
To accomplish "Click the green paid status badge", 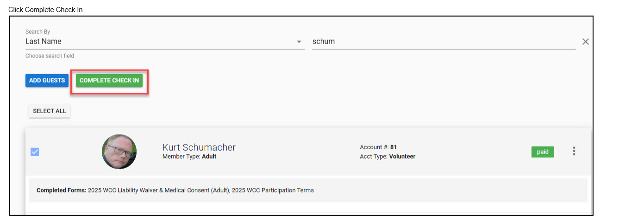I will tap(543, 152).
